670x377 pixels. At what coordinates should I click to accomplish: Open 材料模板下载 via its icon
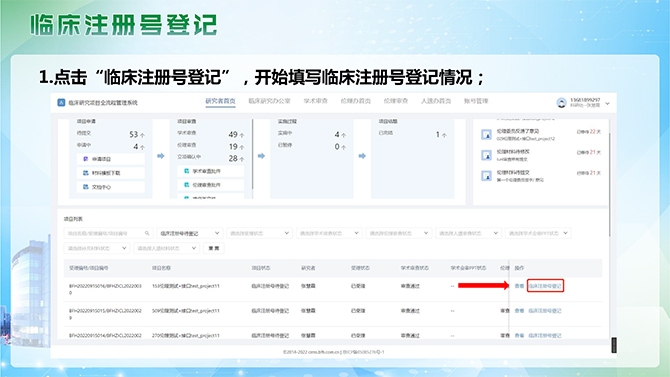coord(85,173)
